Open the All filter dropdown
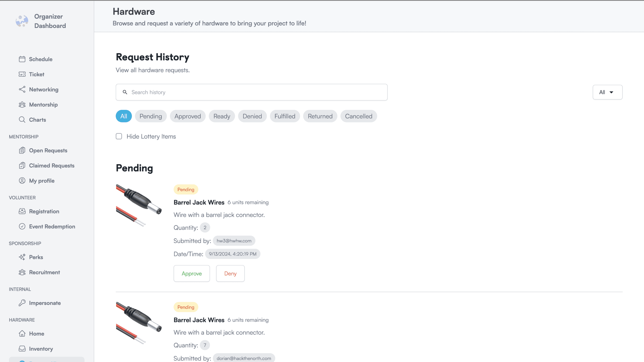 607,92
